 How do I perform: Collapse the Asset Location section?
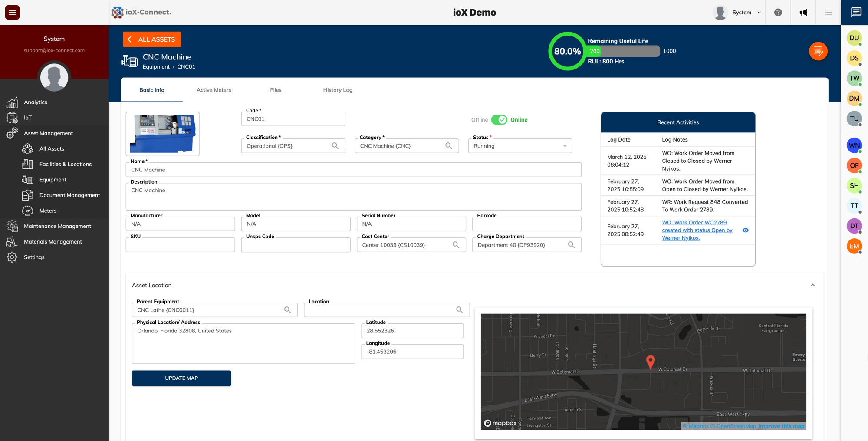813,285
